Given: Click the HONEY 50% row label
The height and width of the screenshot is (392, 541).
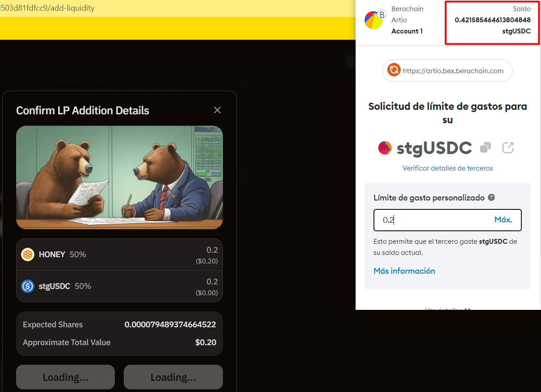Looking at the screenshot, I should tap(63, 254).
